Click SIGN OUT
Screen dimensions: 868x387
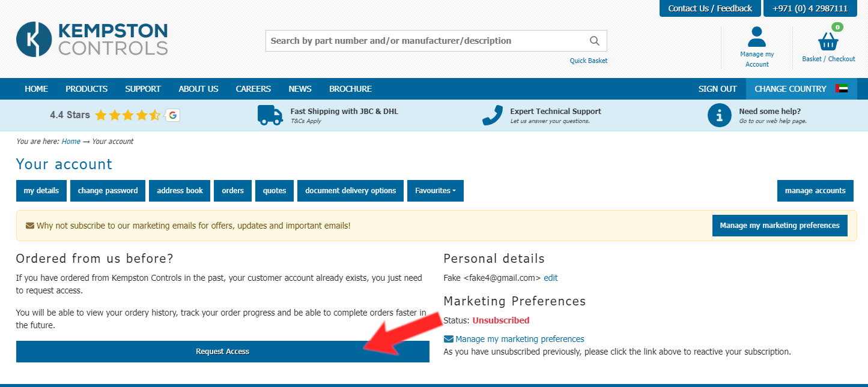[x=717, y=89]
